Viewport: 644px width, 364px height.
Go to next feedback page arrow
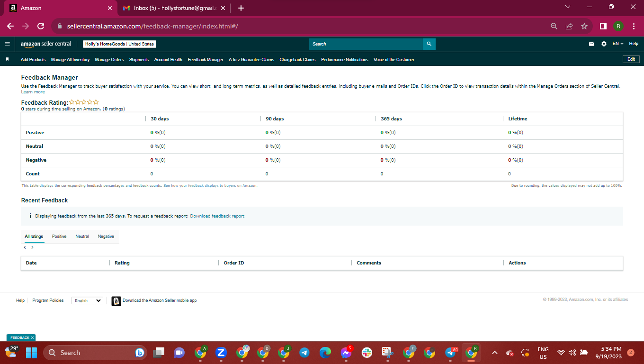pos(32,247)
